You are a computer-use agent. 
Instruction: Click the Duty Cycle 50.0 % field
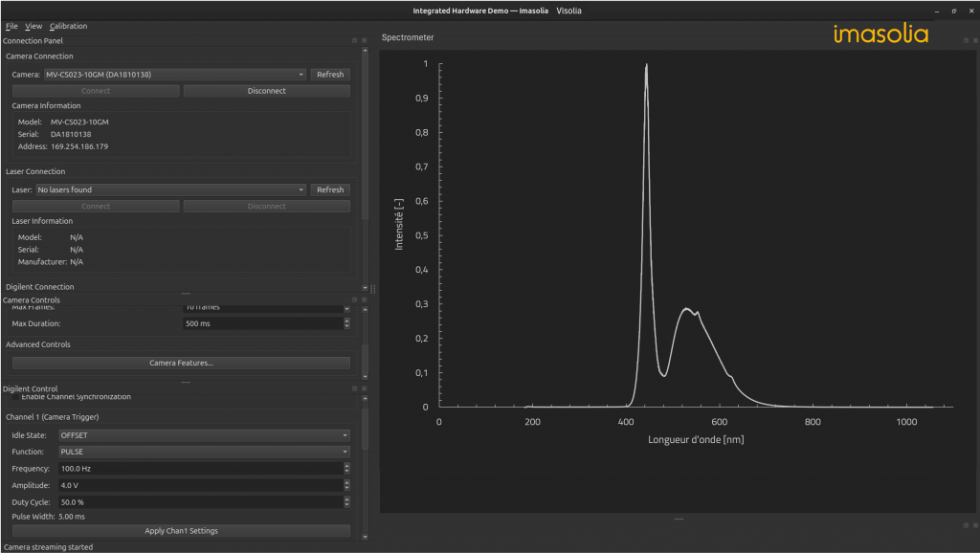click(201, 502)
